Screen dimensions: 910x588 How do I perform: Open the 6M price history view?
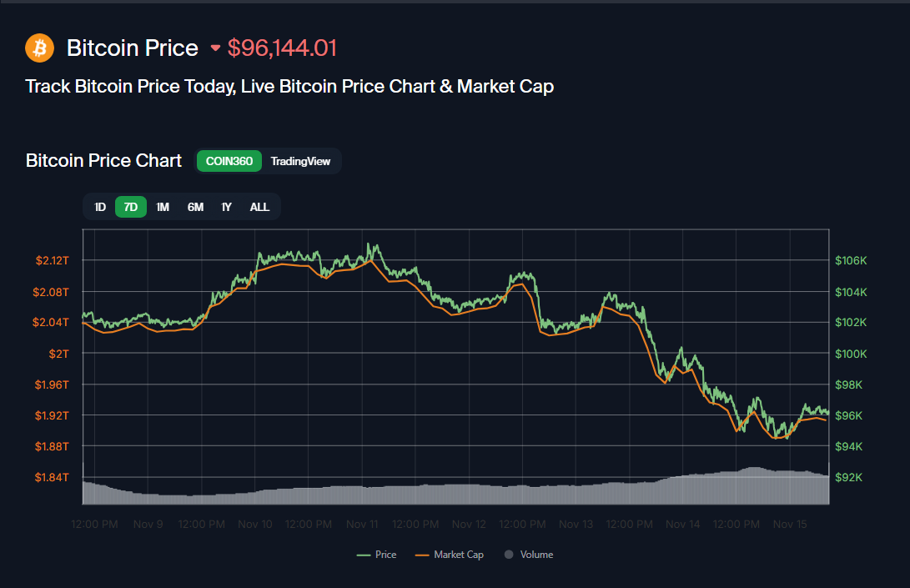click(194, 206)
